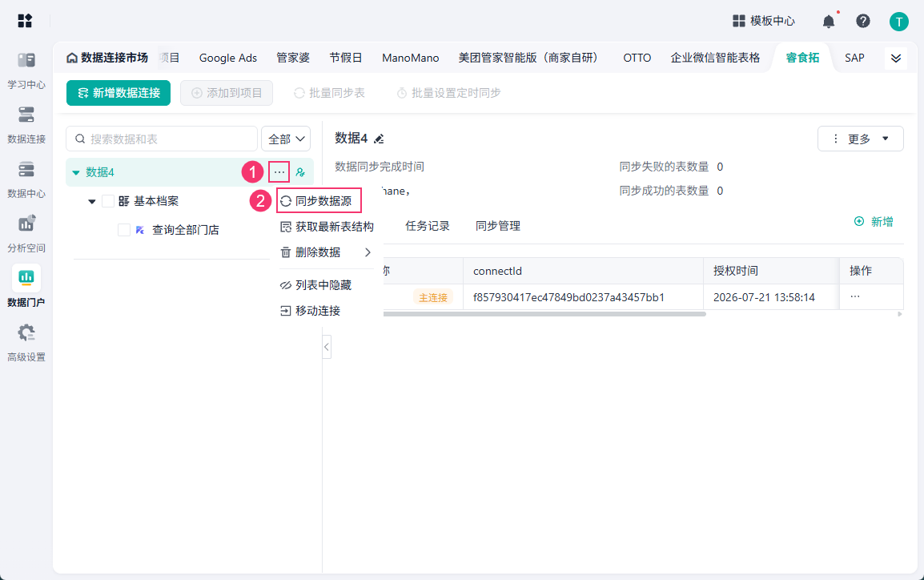Click the 数据连接市场 home icon
Screen dimensions: 924x580
click(72, 58)
